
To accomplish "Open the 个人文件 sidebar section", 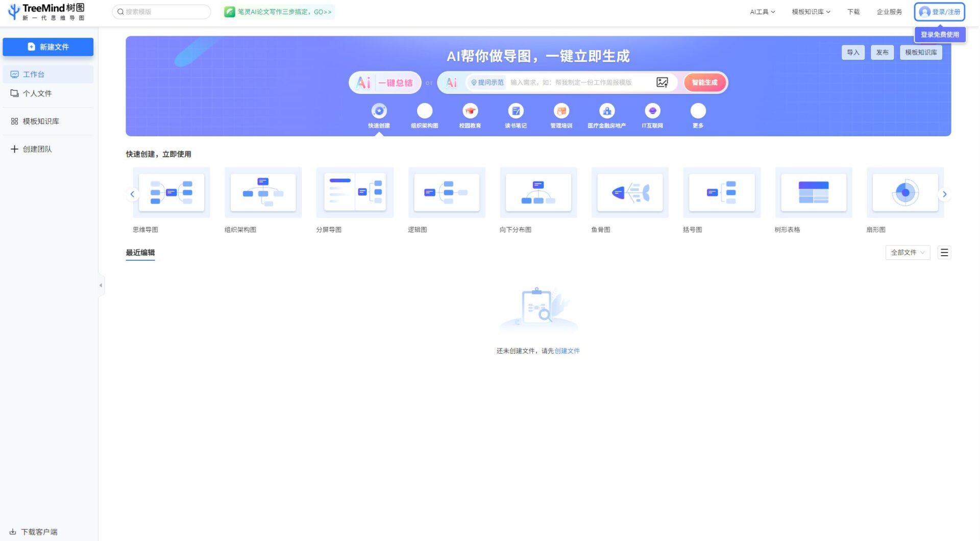I will (x=37, y=93).
